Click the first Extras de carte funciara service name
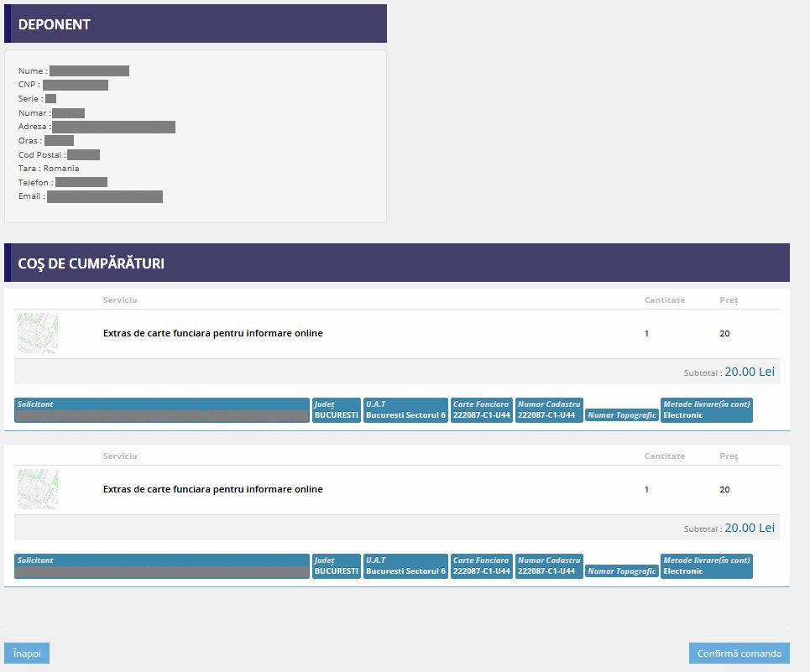The image size is (810, 672). click(212, 333)
